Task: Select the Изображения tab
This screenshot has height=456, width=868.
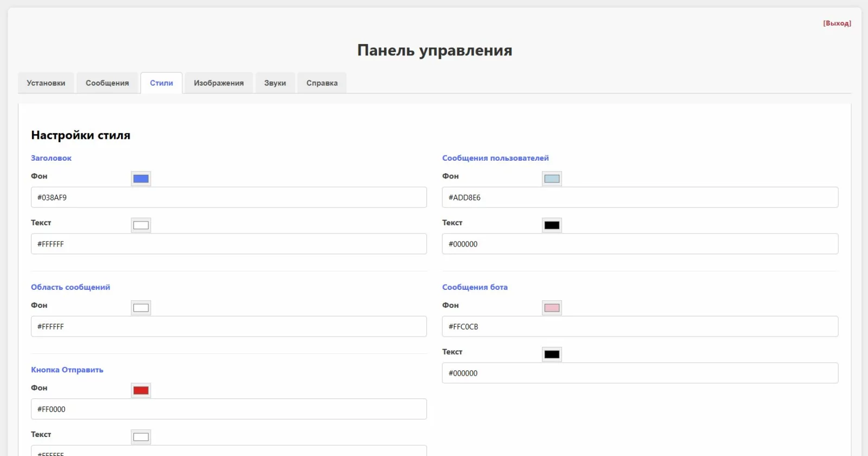Action: (219, 83)
